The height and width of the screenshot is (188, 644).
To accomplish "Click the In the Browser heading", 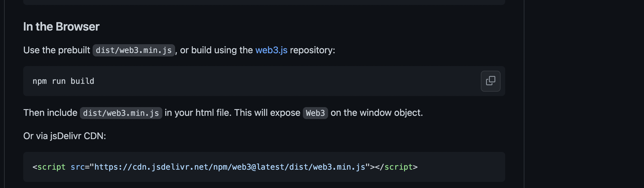I will (x=61, y=26).
